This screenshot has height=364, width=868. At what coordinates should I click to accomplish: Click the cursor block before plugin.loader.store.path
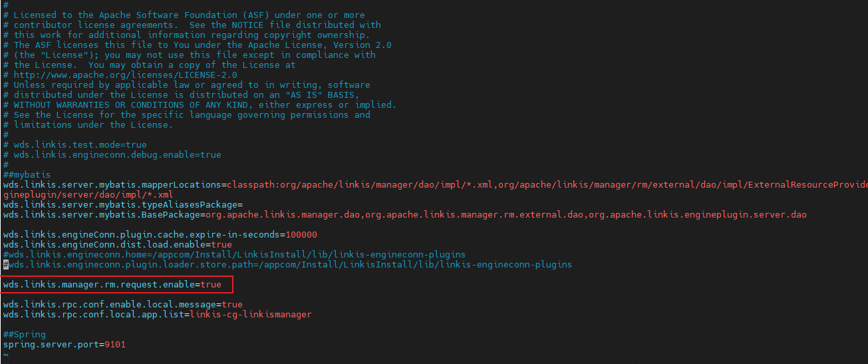pyautogui.click(x=5, y=265)
